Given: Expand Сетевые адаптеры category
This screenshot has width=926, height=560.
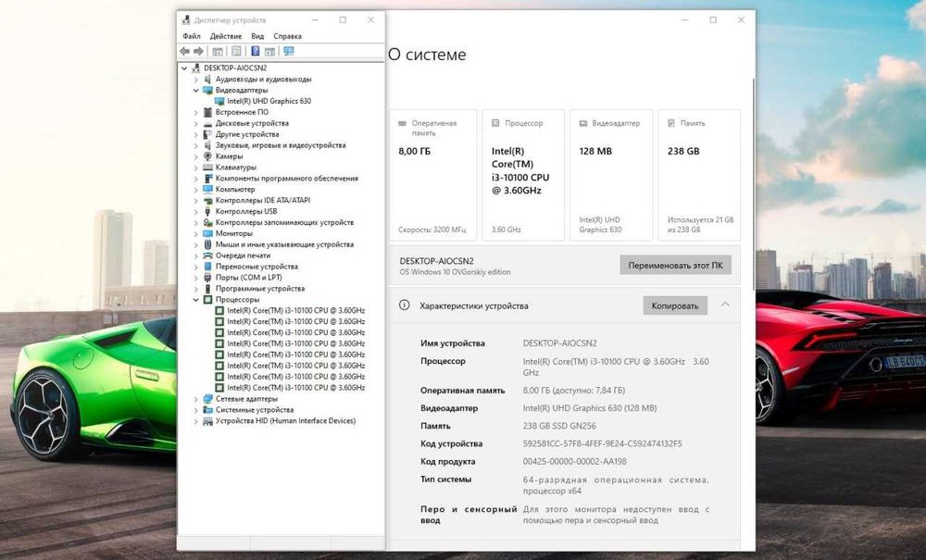Looking at the screenshot, I should point(196,399).
